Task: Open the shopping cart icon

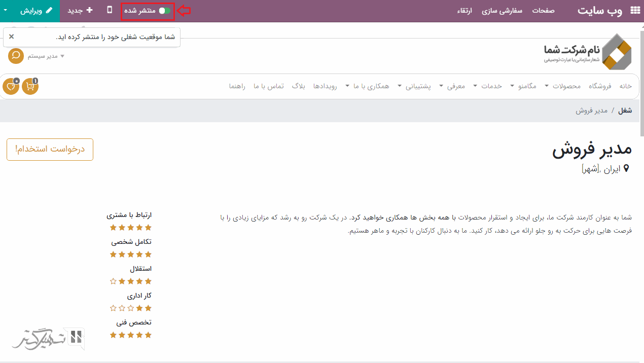Action: pos(30,86)
